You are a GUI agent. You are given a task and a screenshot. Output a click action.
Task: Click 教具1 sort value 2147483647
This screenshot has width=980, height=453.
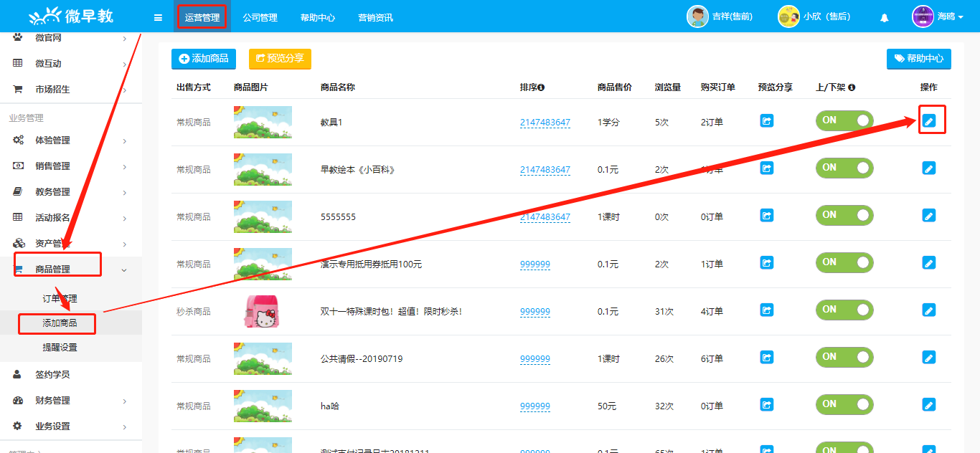tap(545, 123)
